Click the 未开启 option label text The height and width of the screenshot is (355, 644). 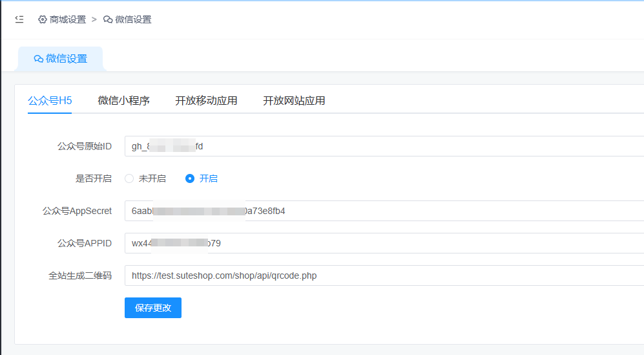(152, 178)
